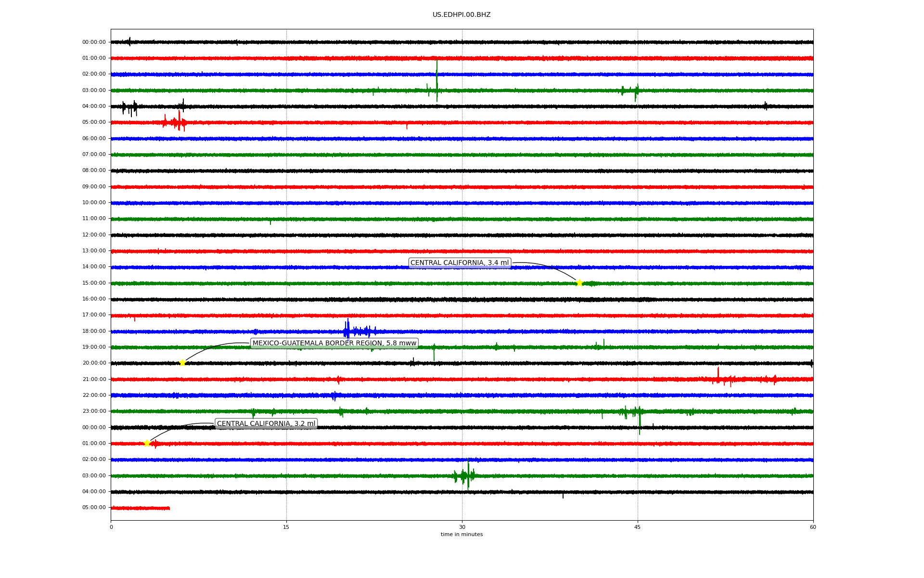
Task: Click the MEXICO-GUATEMALA BORDER REGION, 5.8 mww label
Action: [x=334, y=343]
